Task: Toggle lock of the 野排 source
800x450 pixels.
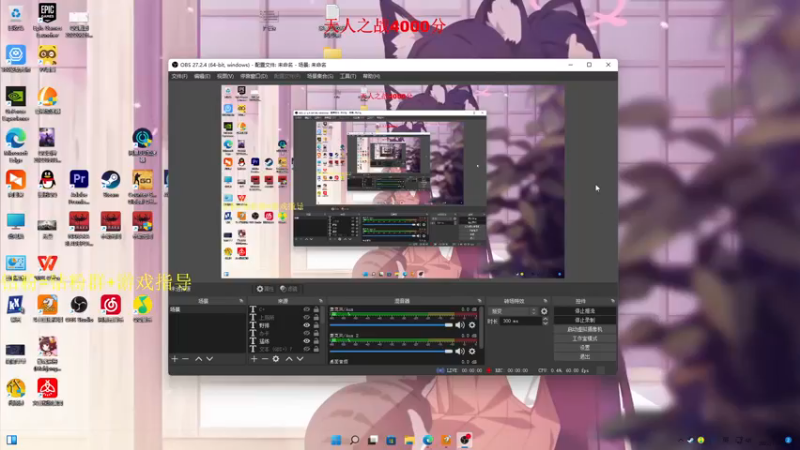Action: [x=316, y=325]
